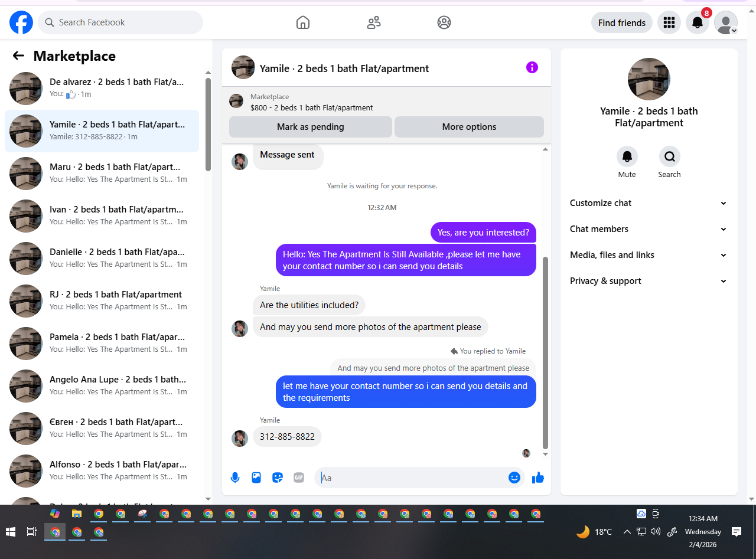
Task: Select Yamile conversation in list
Action: (102, 131)
